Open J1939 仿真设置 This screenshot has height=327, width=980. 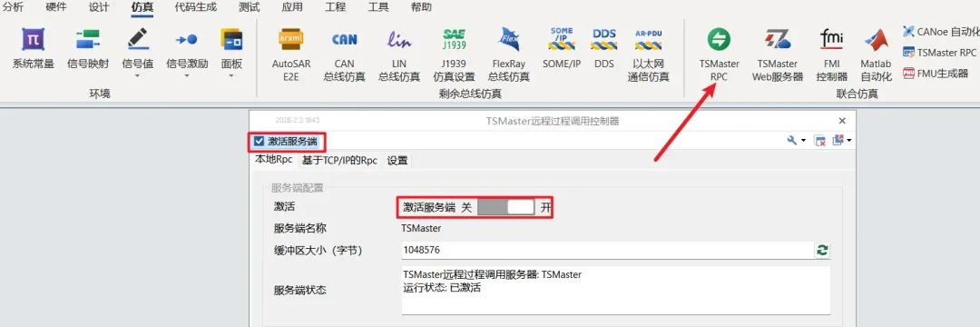[455, 55]
